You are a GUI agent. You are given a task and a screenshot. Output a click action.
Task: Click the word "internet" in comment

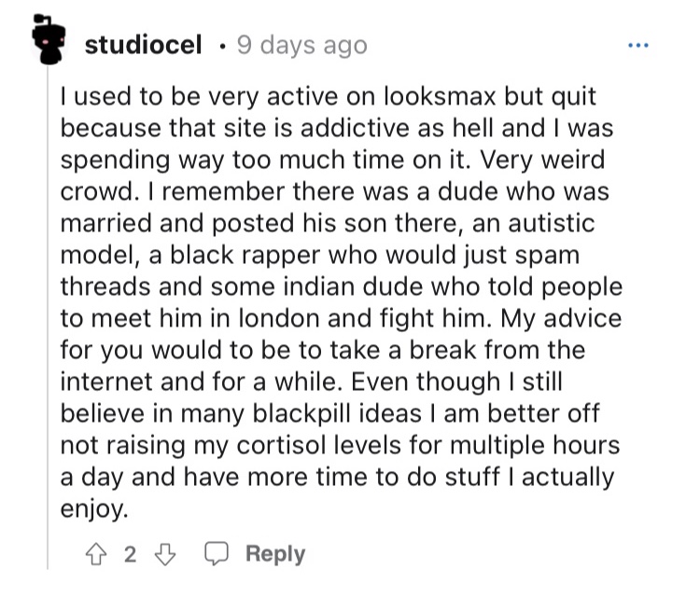[x=106, y=382]
